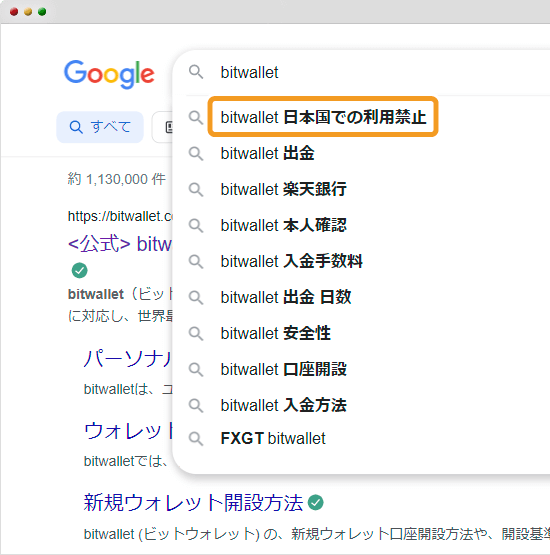Click the red window close button

[14, 12]
